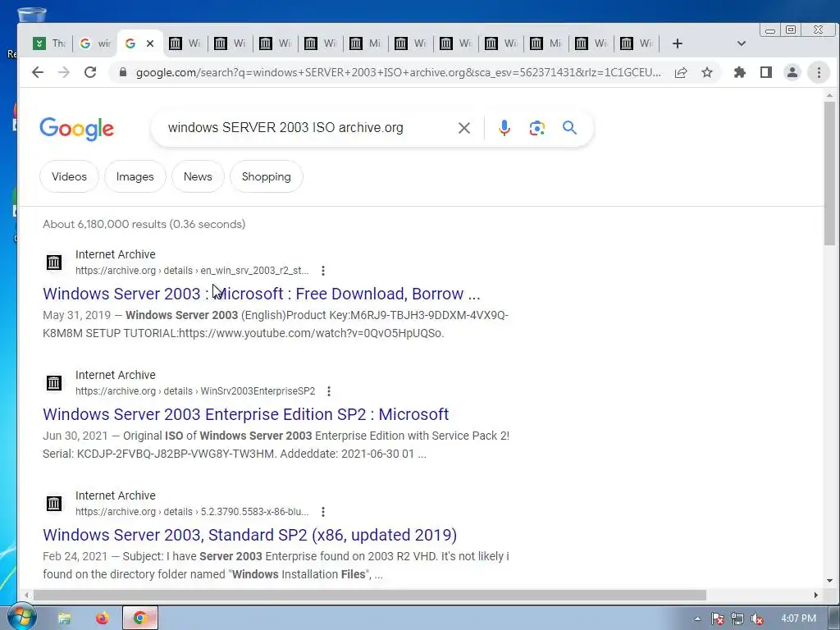Start a voice search with the microphone
The image size is (840, 630).
pyautogui.click(x=504, y=128)
